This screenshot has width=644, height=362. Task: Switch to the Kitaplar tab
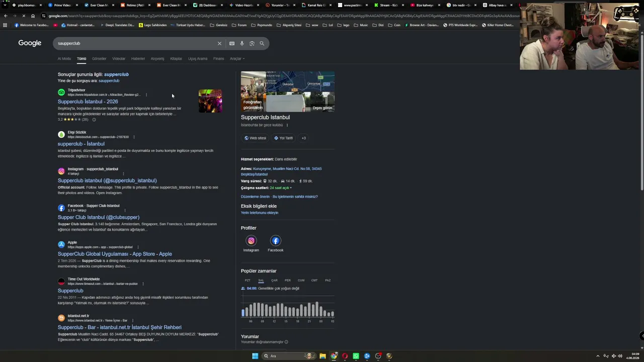(176, 59)
